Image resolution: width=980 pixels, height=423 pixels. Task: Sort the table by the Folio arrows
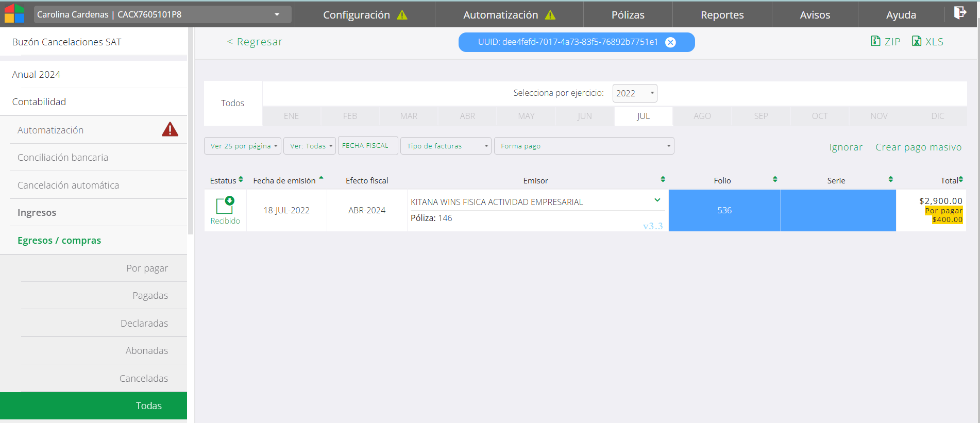(x=775, y=179)
